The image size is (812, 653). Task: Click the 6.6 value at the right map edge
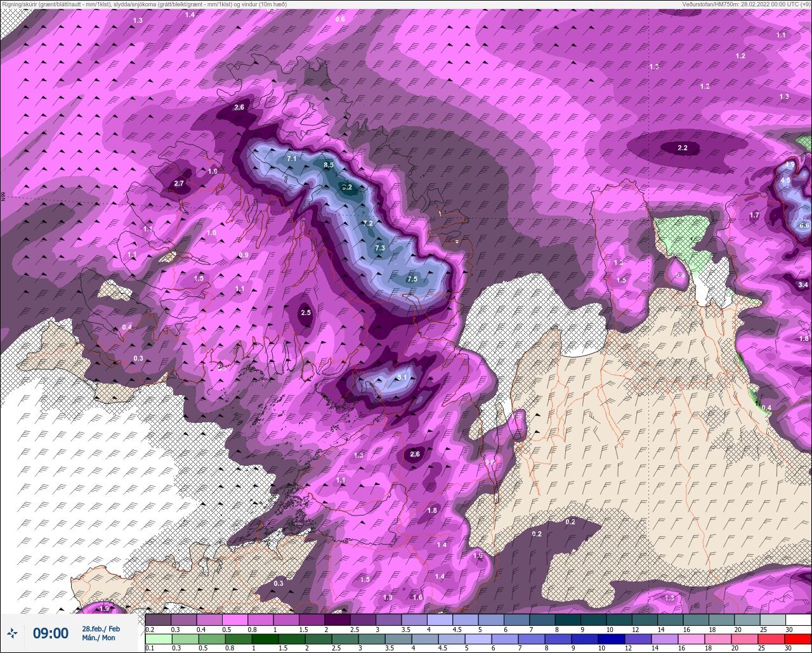point(804,225)
